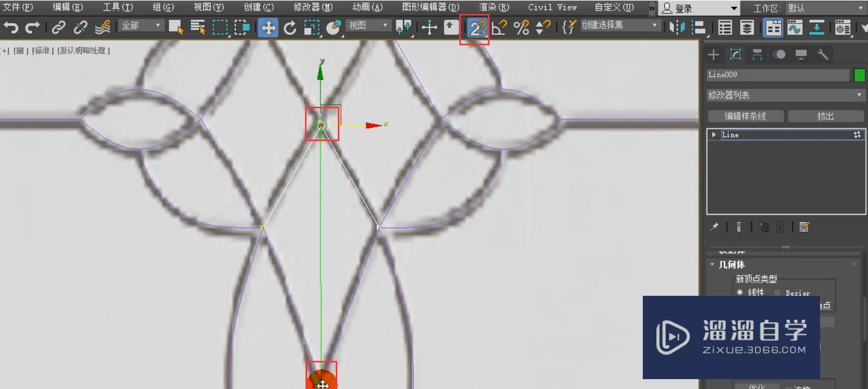Viewport: 868px width, 389px height.
Task: Activate the Select and Link tool
Action: (58, 27)
